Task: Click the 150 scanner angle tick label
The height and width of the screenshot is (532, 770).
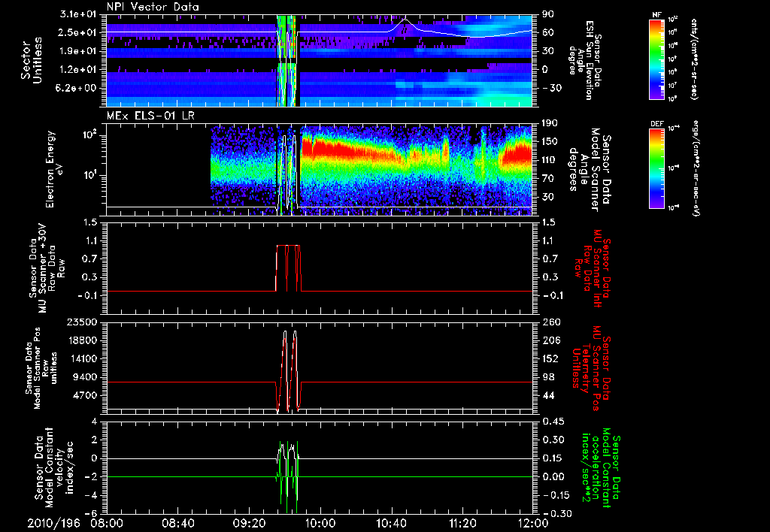Action: click(549, 141)
